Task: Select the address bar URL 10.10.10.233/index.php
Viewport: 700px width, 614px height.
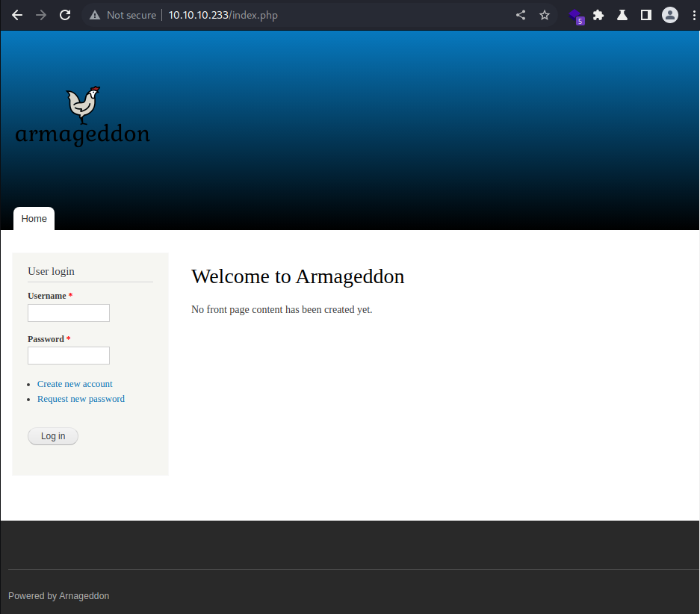Action: pos(223,15)
